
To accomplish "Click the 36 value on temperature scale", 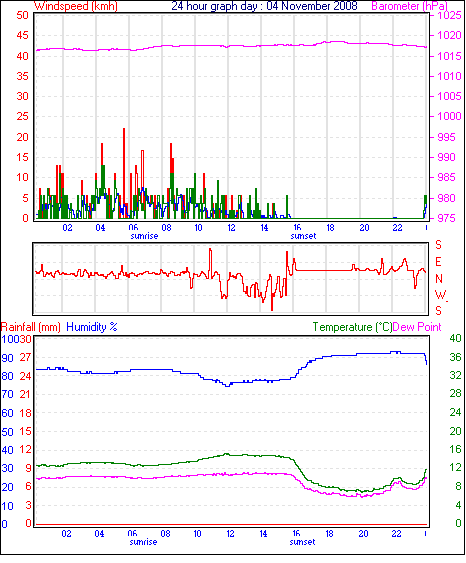I will (x=455, y=357).
